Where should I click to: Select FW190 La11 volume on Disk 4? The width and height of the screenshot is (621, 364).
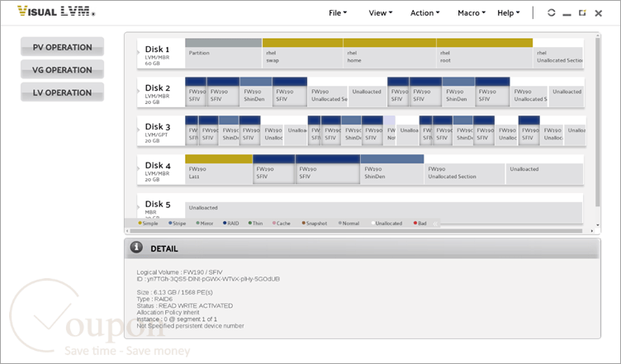(219, 169)
